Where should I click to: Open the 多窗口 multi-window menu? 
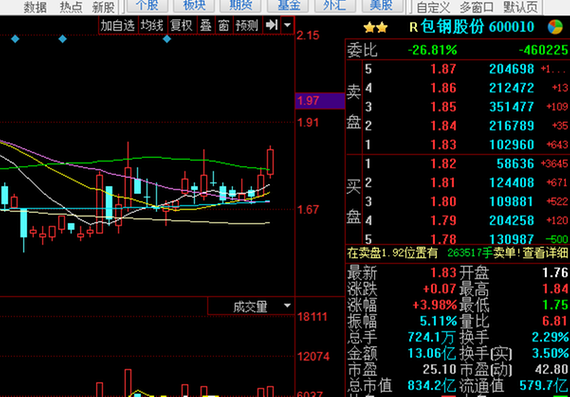477,7
